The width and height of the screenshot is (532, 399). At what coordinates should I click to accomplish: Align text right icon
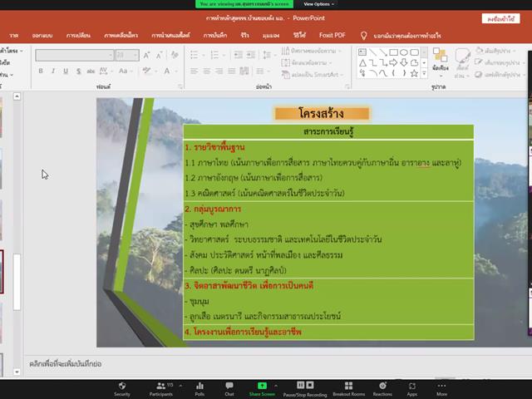coord(219,71)
